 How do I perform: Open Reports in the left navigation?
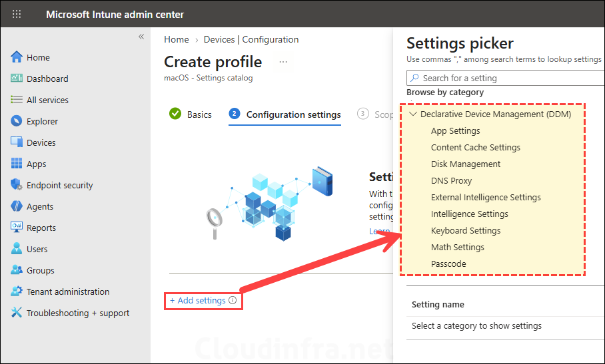coord(41,228)
